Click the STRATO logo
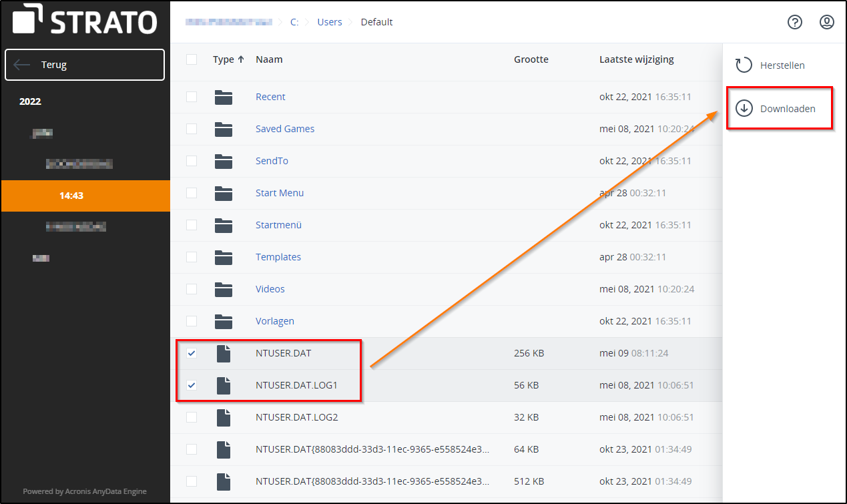Image resolution: width=847 pixels, height=504 pixels. [x=85, y=21]
